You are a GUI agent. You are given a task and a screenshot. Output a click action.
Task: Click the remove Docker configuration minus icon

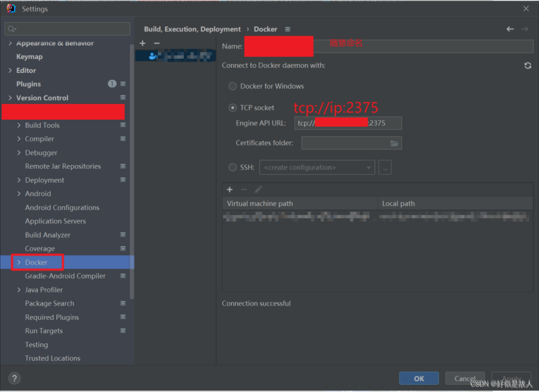click(x=157, y=43)
